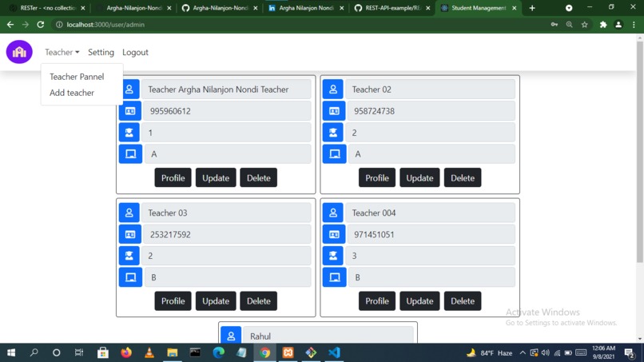Click the ID card icon beside 253217592
This screenshot has width=644, height=362.
click(130, 234)
